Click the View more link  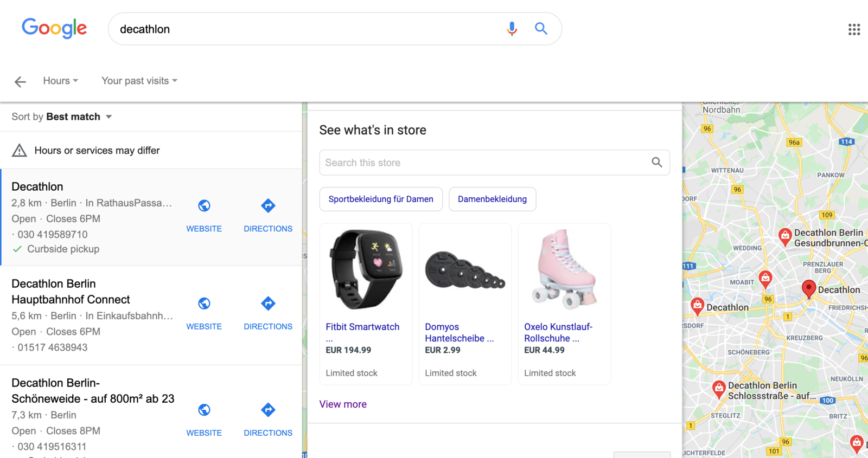click(343, 404)
